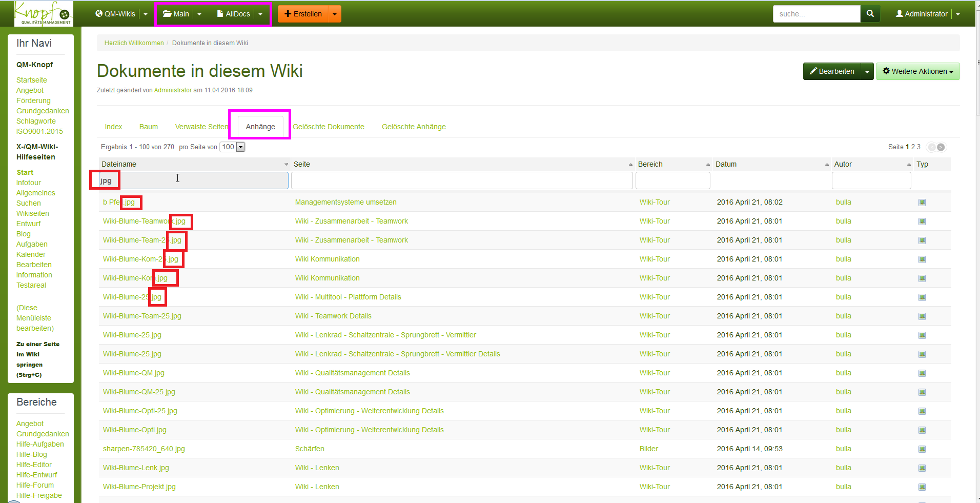Sort the Bereich column using its arrow

(x=708, y=165)
